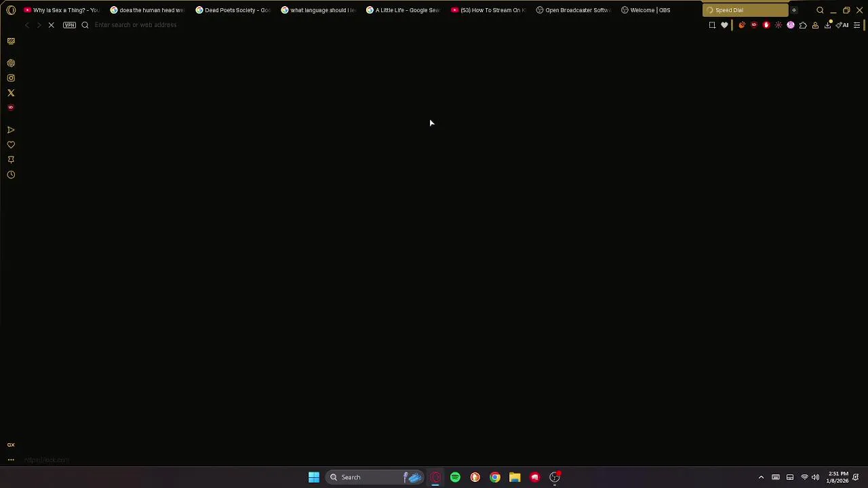Expand the hidden system tray icons chevron
Viewport: 868px width, 488px height.
pyautogui.click(x=761, y=477)
